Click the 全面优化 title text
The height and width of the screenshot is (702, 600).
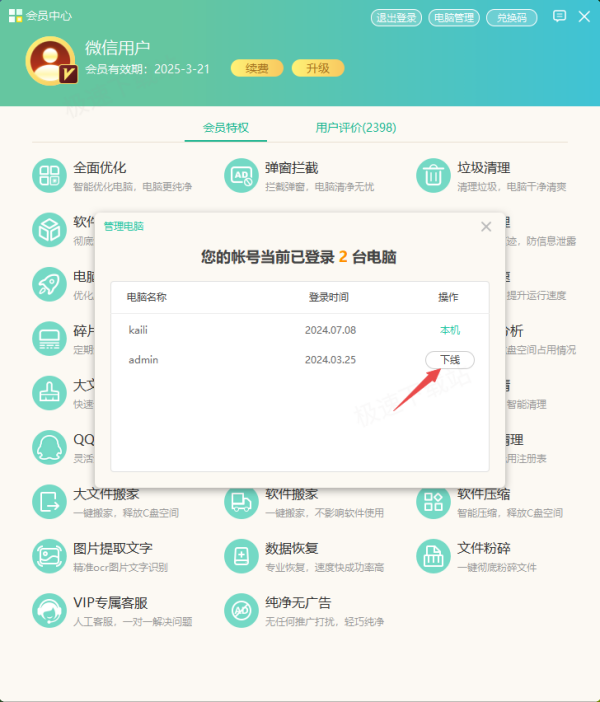tap(100, 168)
